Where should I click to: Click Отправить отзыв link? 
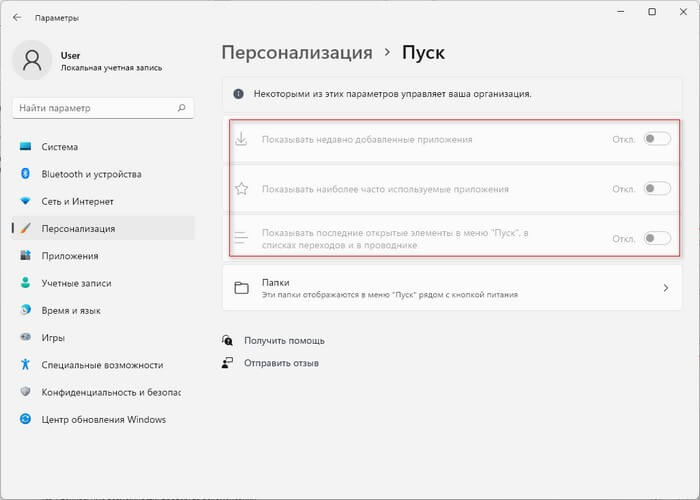click(281, 363)
